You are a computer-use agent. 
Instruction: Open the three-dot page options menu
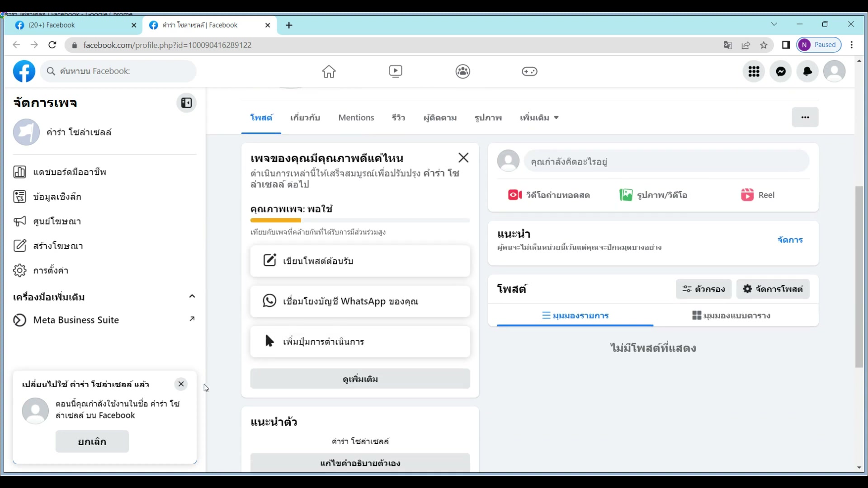coord(805,117)
